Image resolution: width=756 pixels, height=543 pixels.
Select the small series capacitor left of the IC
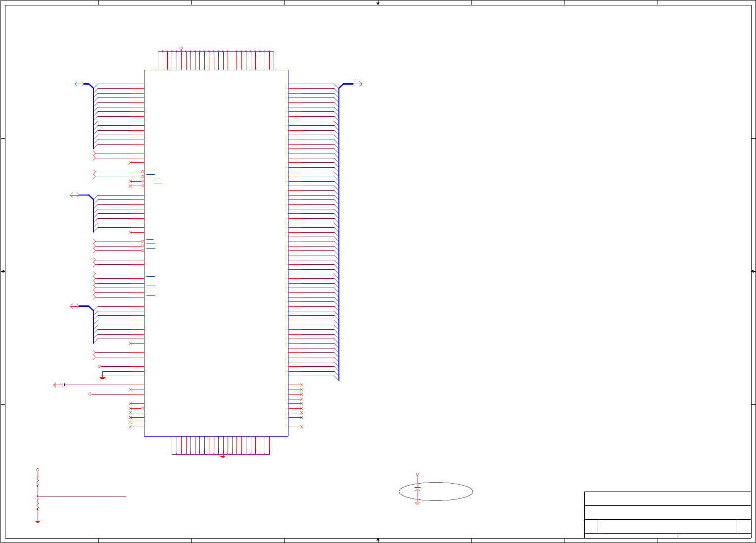pyautogui.click(x=63, y=385)
